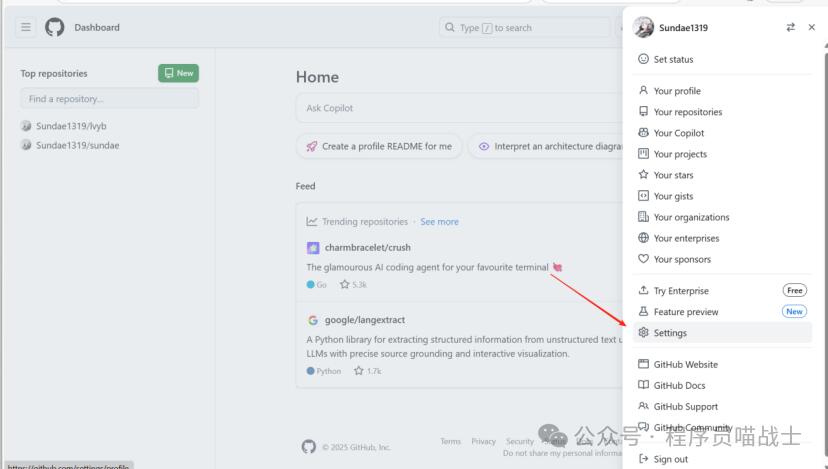This screenshot has width=828, height=469.
Task: Click the See more trending link
Action: 439,222
